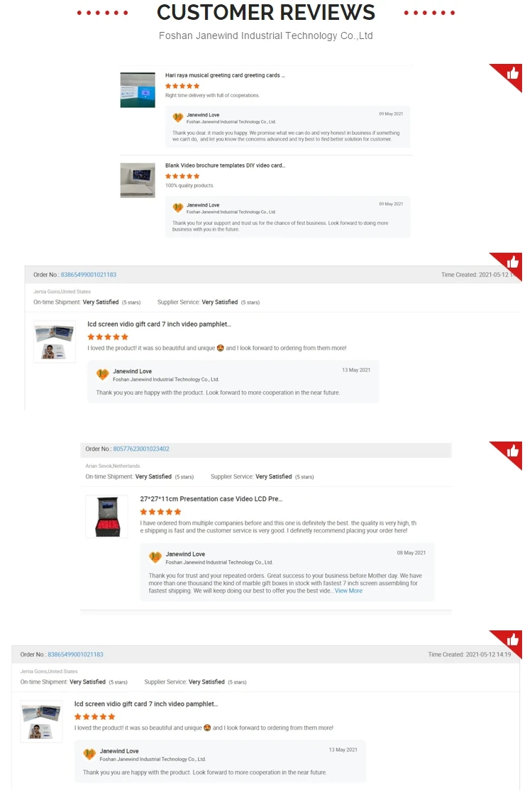
Task: Click heart avatar in the Presentation case reply
Action: (x=155, y=557)
